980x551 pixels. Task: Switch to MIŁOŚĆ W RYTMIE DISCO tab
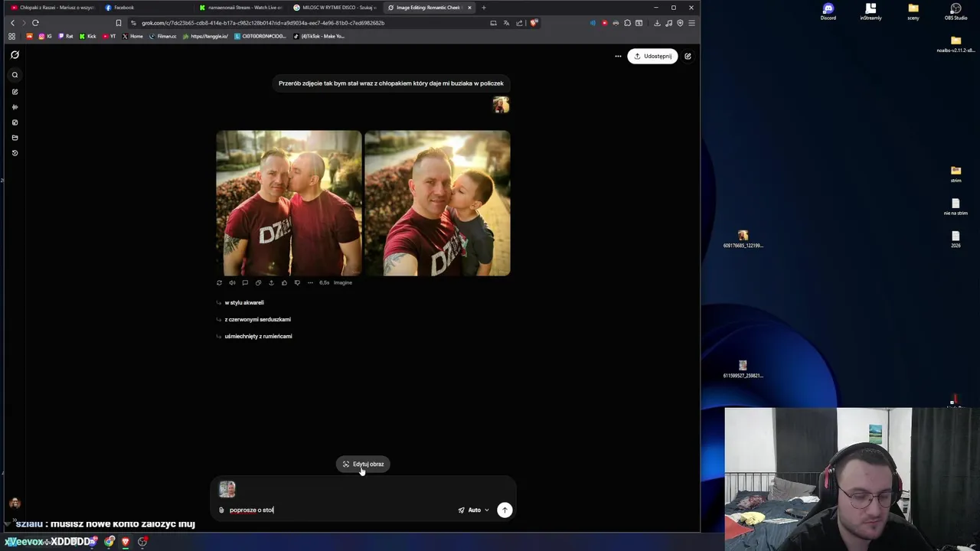tap(335, 8)
